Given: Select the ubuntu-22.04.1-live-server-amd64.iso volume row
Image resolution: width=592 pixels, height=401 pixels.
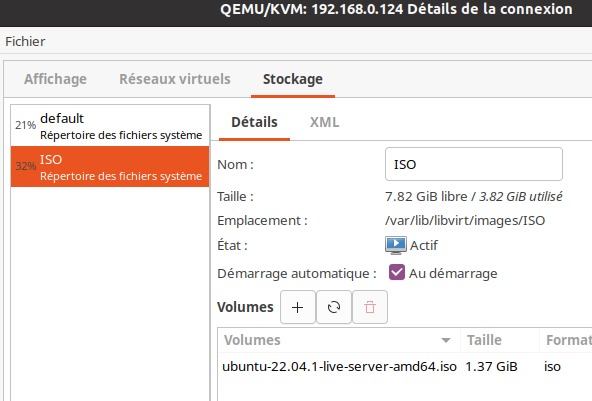Looking at the screenshot, I should (405, 367).
